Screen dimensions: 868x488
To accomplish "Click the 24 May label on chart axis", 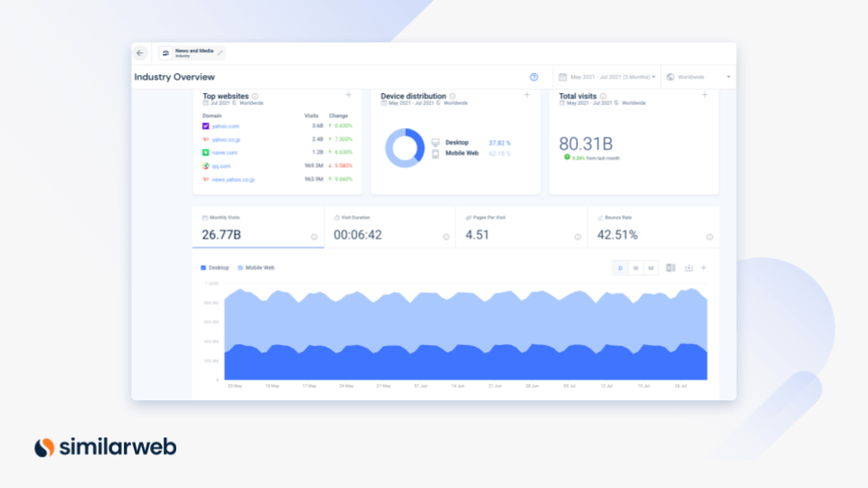I will pos(346,386).
